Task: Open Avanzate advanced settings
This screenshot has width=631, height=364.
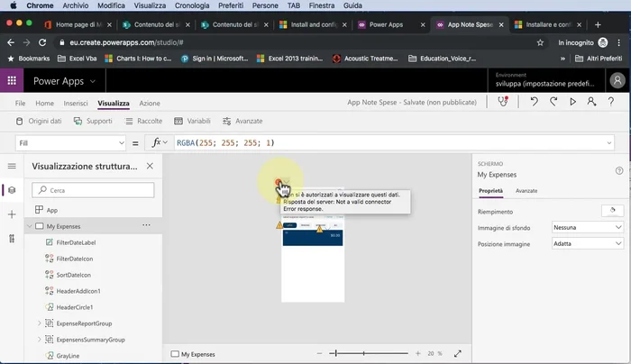Action: pos(242,121)
